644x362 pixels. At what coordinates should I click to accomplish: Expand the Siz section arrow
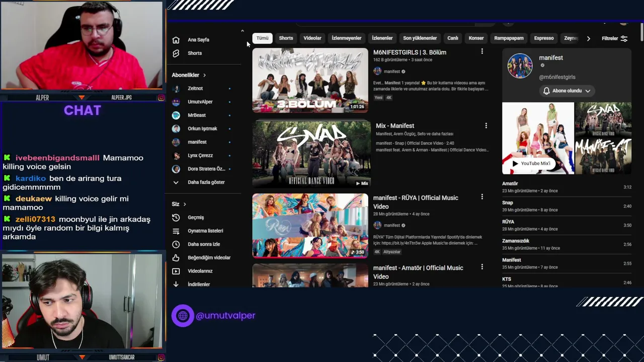point(185,204)
